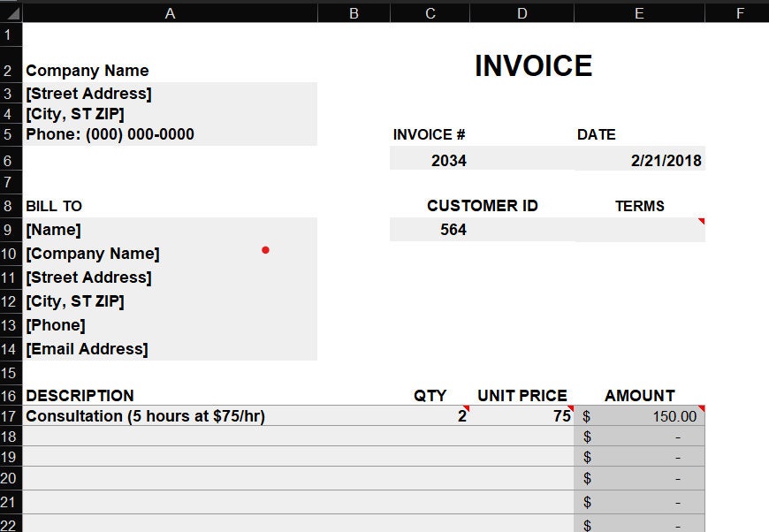Click the '[Phone]' cell

(170, 325)
